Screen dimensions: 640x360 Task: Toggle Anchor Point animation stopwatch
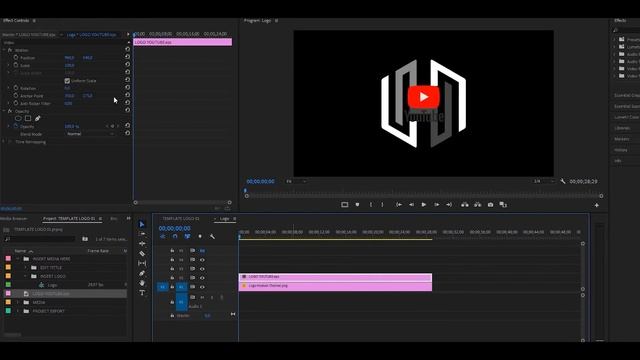[x=16, y=96]
